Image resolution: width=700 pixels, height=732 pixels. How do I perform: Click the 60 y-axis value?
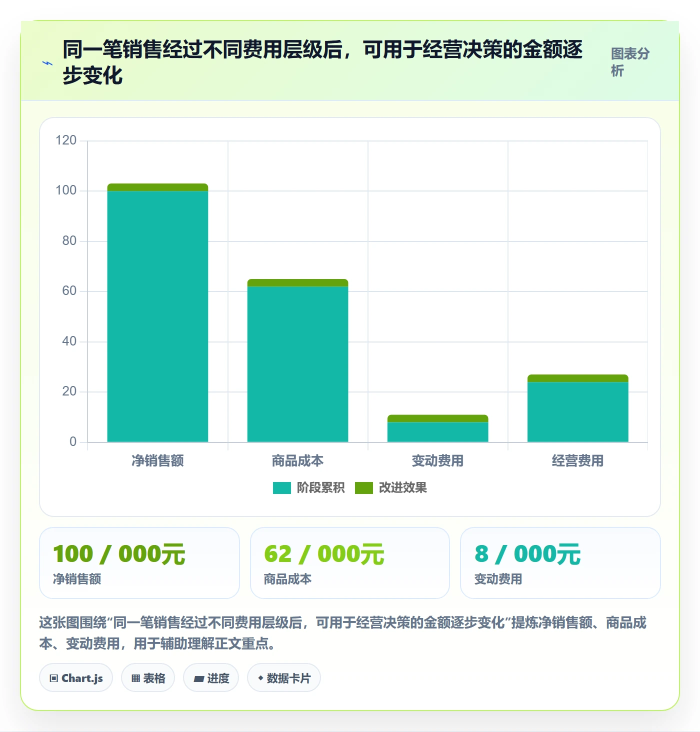[x=69, y=291]
